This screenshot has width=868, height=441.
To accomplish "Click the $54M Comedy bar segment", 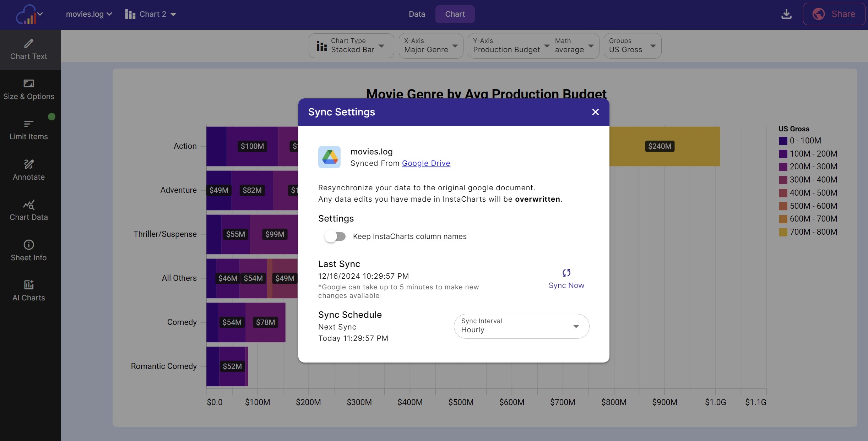I will (x=232, y=322).
